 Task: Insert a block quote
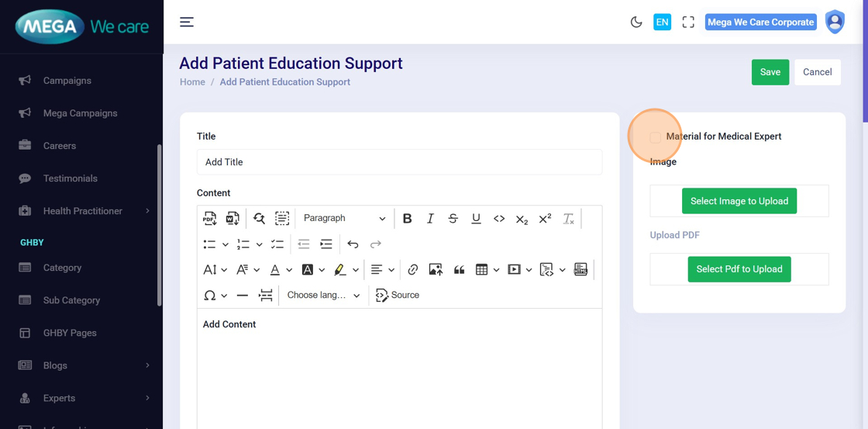[x=459, y=270]
